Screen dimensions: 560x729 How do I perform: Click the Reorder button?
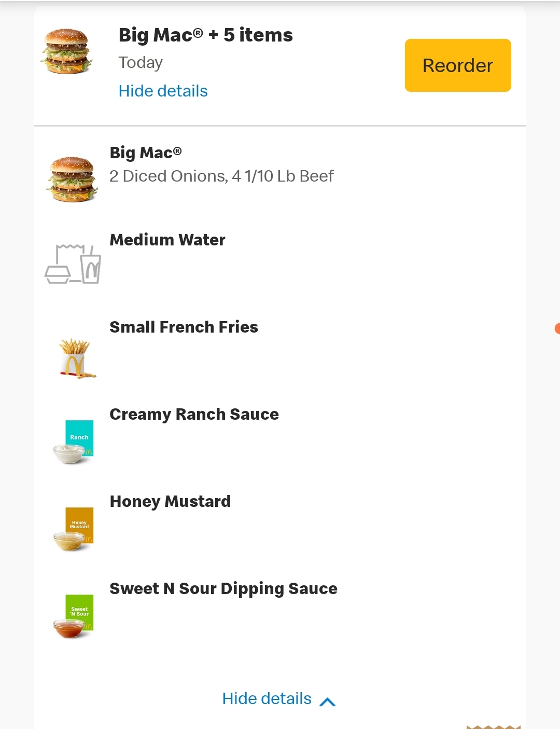click(x=458, y=65)
